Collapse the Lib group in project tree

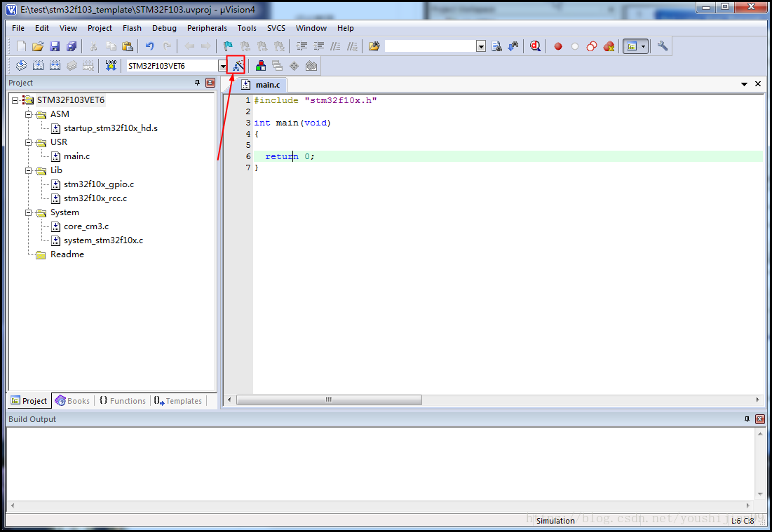click(29, 170)
